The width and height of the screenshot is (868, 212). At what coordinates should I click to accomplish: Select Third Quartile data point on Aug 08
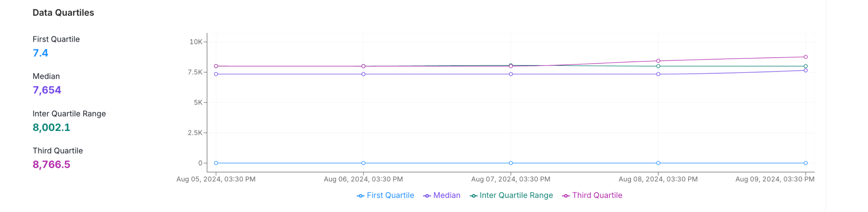tap(658, 61)
